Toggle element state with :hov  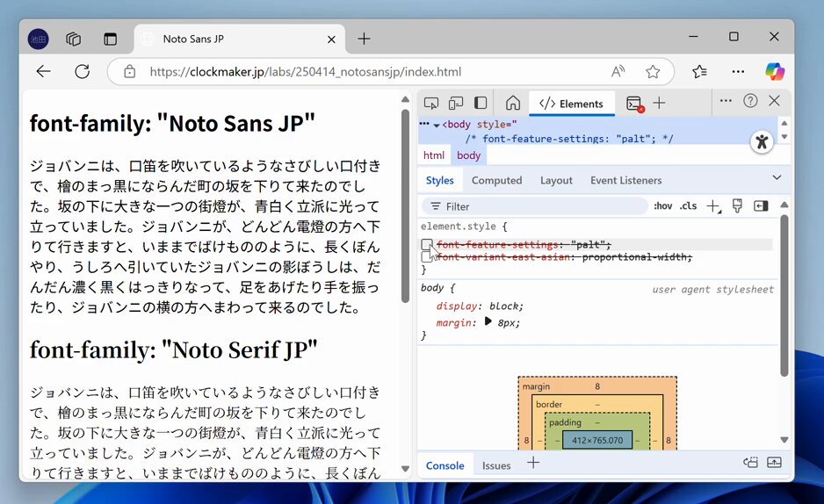tap(662, 205)
